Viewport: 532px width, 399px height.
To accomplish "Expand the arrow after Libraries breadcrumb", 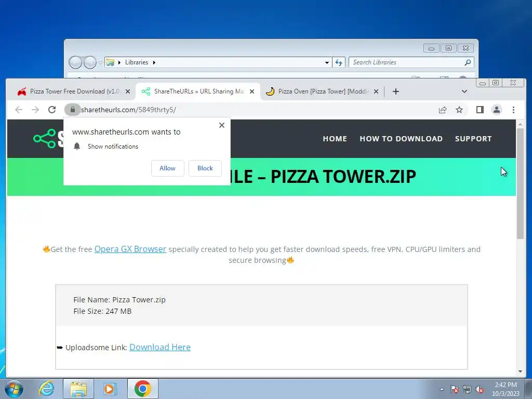I will click(x=154, y=62).
